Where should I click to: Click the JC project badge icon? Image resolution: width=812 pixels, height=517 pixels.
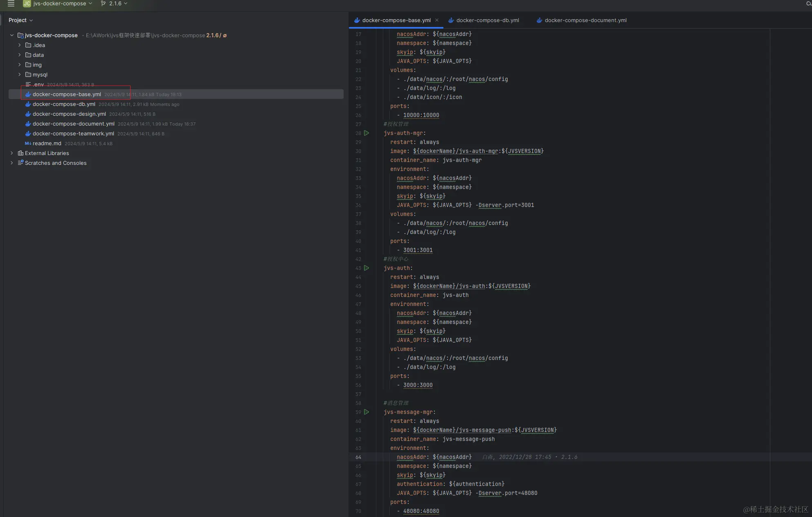click(x=27, y=4)
